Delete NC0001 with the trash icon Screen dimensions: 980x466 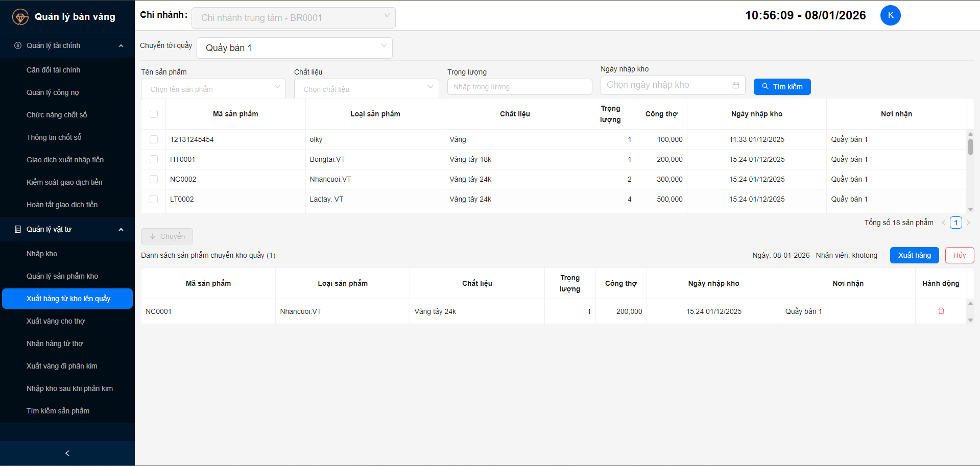[x=941, y=311]
